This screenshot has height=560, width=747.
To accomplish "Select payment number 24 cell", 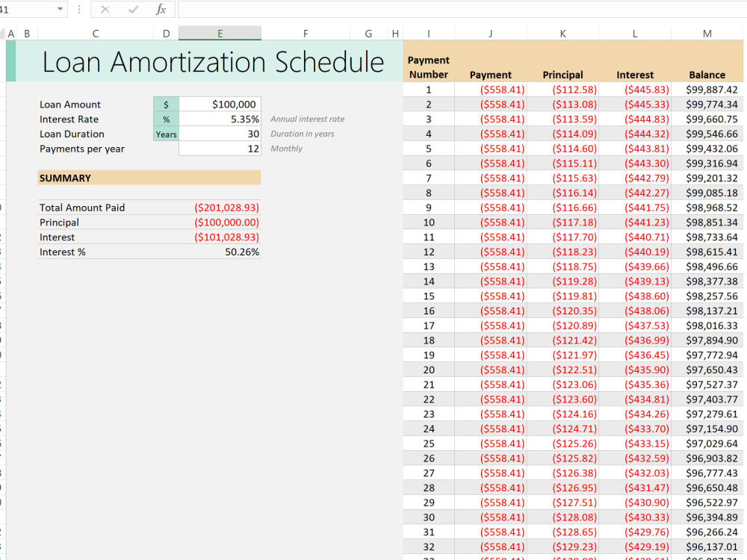I will pyautogui.click(x=428, y=429).
